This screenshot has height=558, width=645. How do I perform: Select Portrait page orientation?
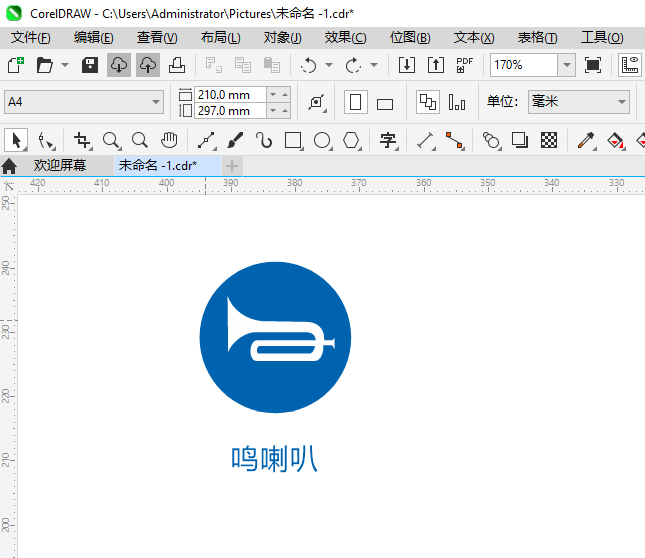355,102
